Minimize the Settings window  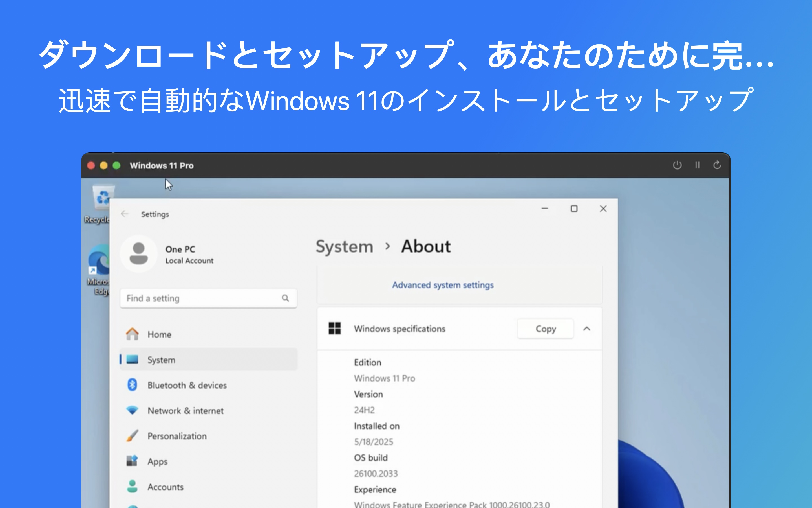[545, 209]
